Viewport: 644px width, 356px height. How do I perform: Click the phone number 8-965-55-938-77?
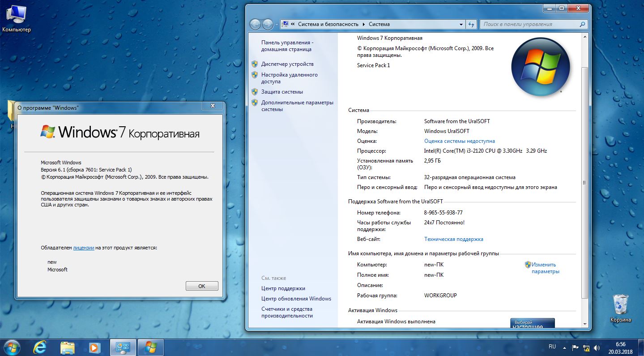click(x=444, y=213)
